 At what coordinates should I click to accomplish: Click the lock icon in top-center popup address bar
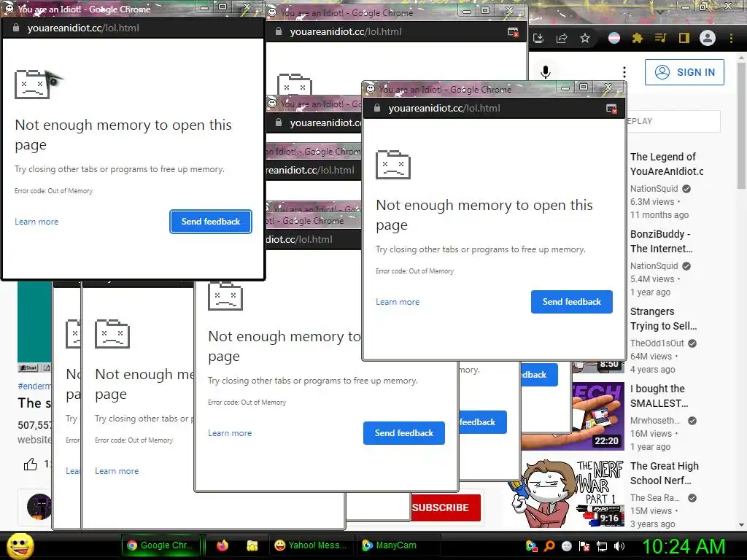[x=279, y=31]
